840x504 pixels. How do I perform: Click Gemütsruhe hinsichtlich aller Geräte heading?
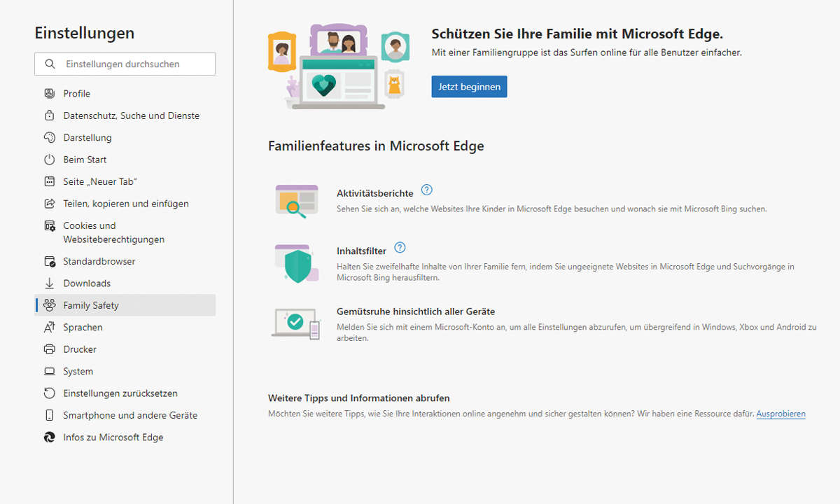(x=416, y=311)
